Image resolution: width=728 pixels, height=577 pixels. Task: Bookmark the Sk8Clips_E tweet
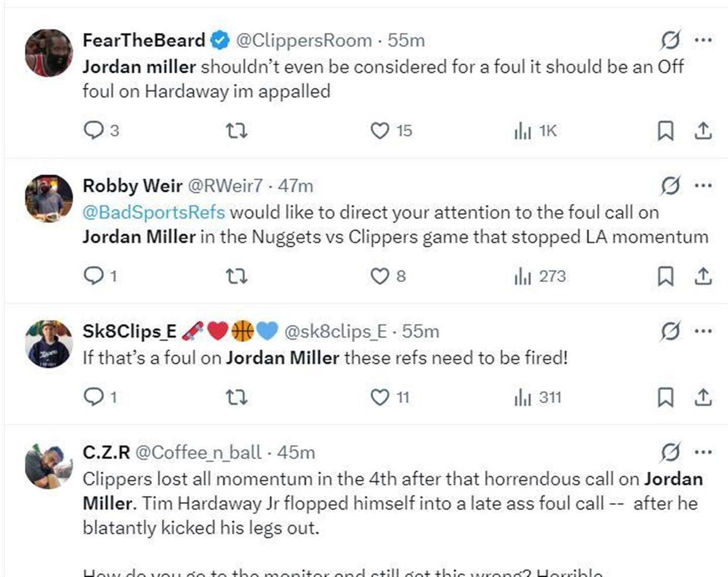click(x=665, y=398)
